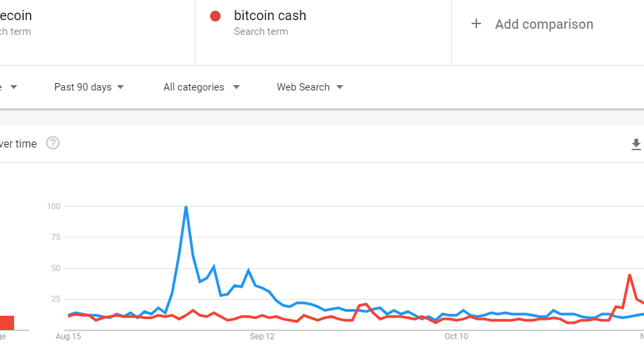Download the interest over time CSV
Image resolution: width=644 pixels, height=358 pixels.
(x=636, y=144)
